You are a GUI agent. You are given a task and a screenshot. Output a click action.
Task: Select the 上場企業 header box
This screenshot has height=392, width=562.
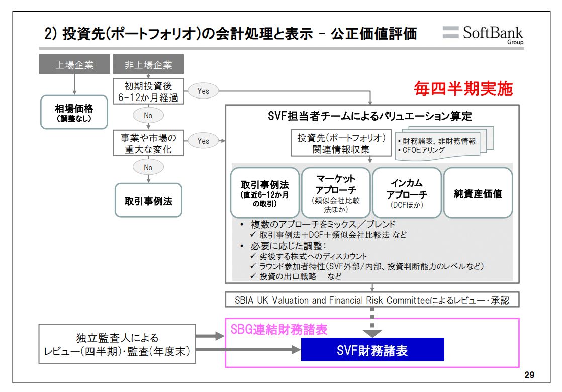(x=74, y=64)
